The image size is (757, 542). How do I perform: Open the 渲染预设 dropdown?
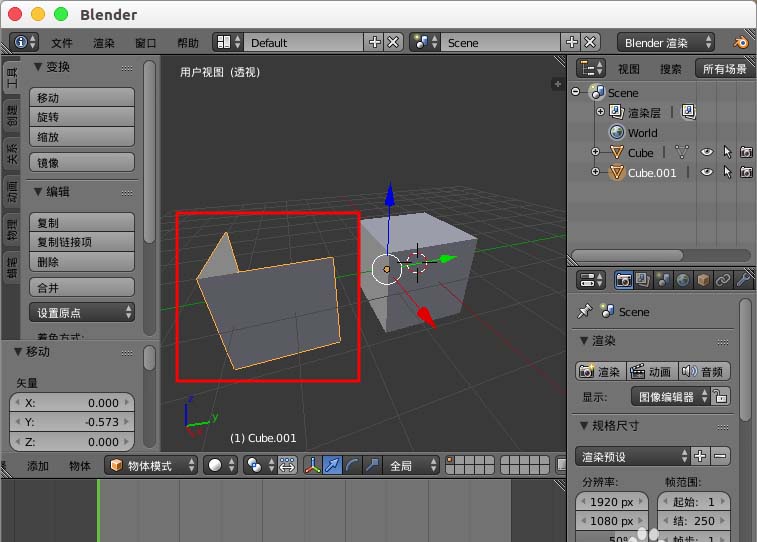click(x=632, y=456)
